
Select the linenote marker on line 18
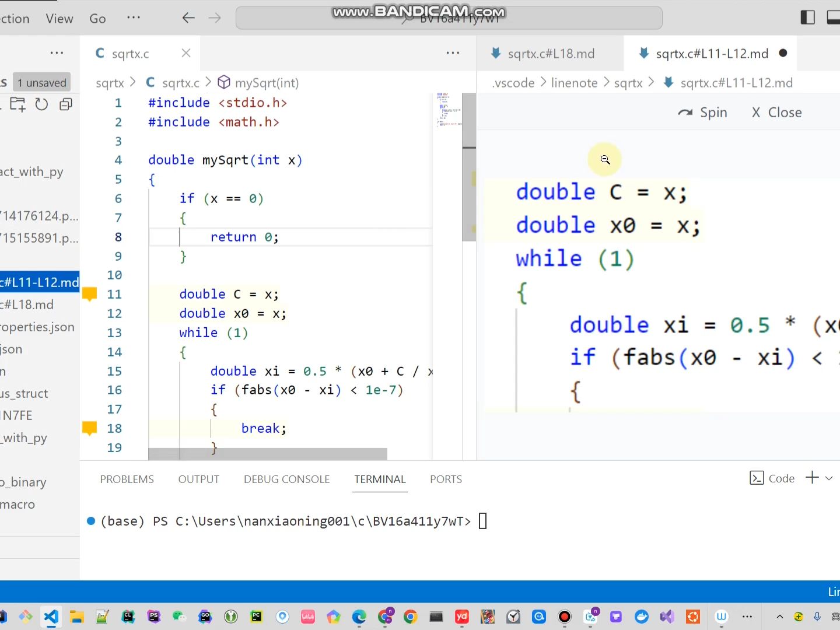(x=90, y=428)
